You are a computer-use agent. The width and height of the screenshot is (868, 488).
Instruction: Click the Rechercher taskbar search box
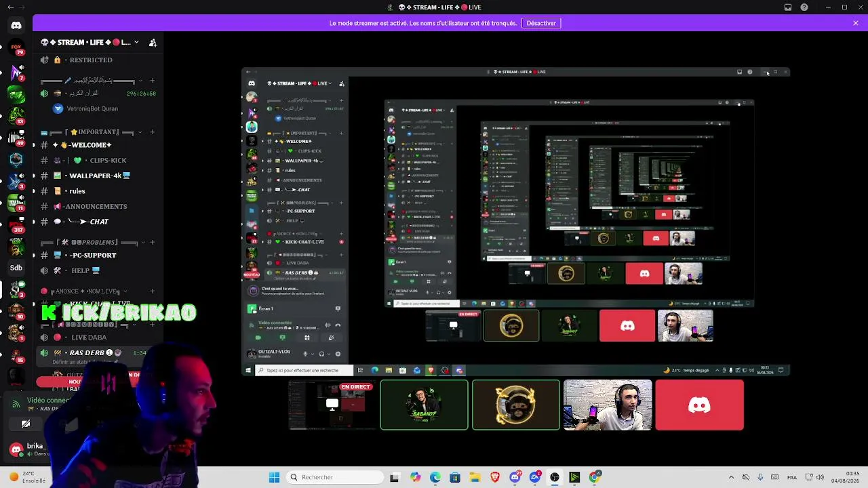tap(335, 477)
